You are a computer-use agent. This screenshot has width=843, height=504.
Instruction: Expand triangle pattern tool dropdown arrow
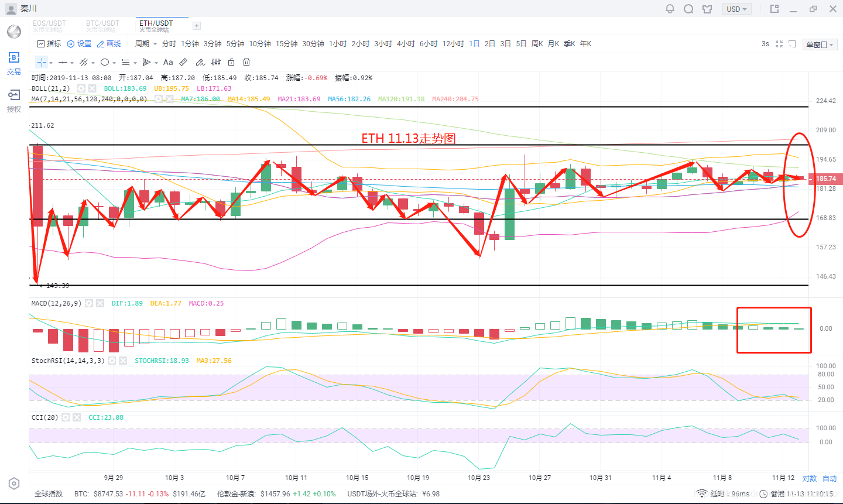click(156, 63)
